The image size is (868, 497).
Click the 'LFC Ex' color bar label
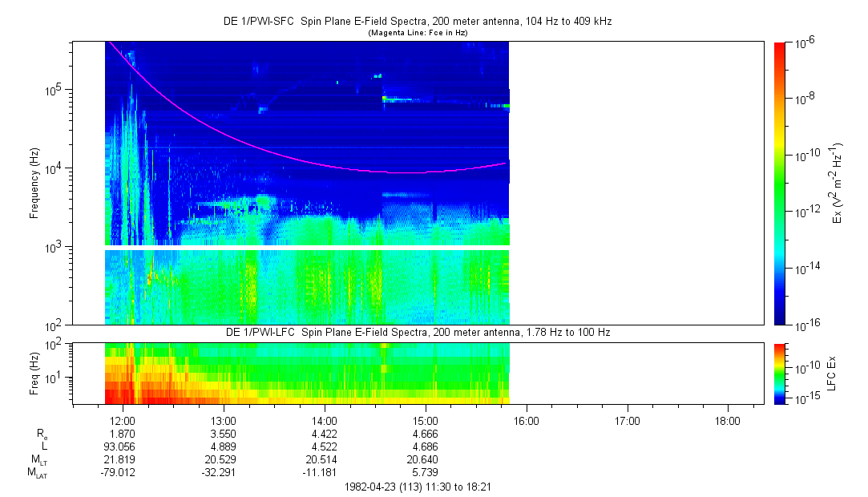[x=832, y=373]
